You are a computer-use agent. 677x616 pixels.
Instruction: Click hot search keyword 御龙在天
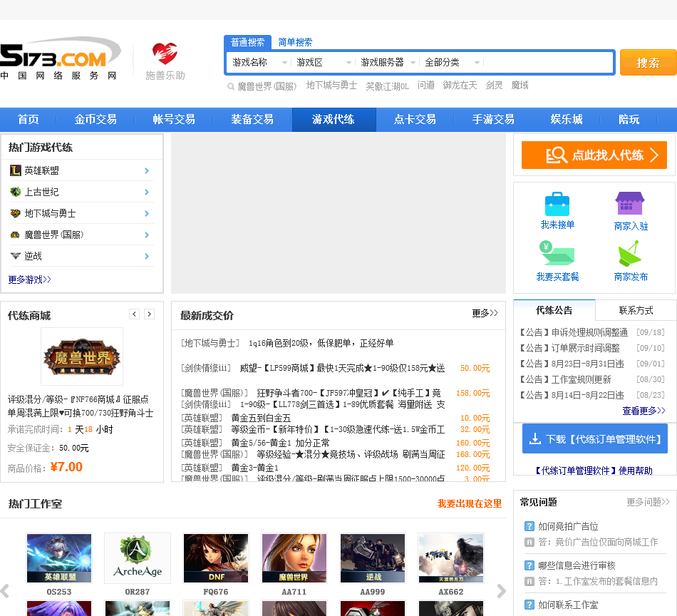click(x=460, y=86)
